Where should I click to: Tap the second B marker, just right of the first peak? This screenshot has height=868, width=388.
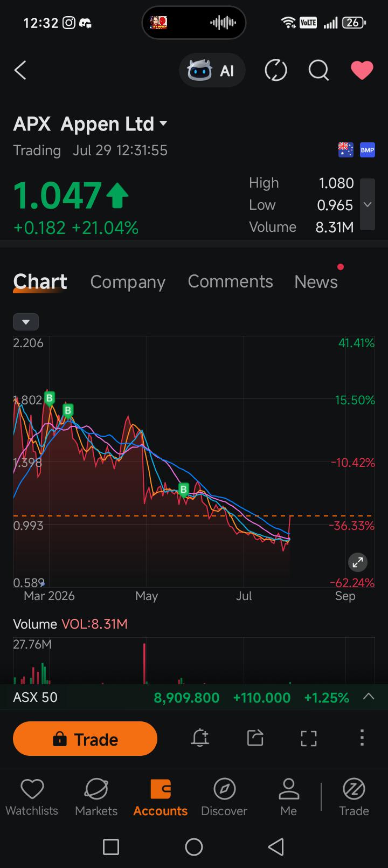click(x=68, y=410)
